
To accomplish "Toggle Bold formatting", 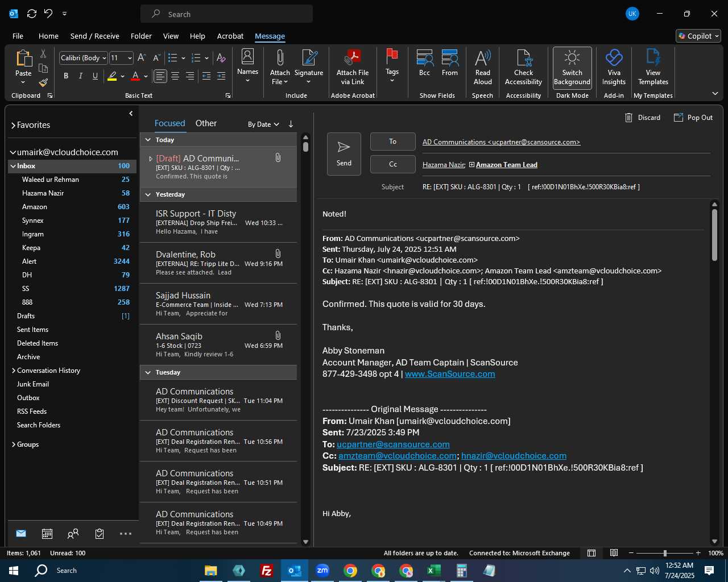I will [66, 76].
